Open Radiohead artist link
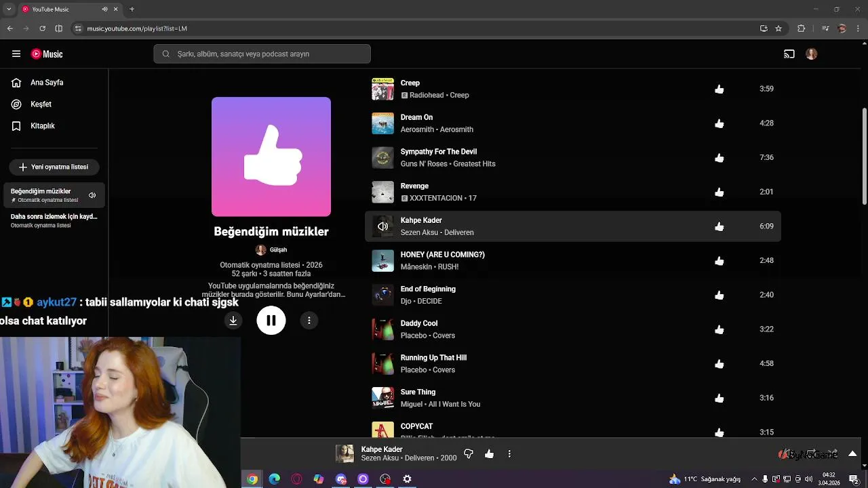The image size is (868, 488). pyautogui.click(x=427, y=96)
